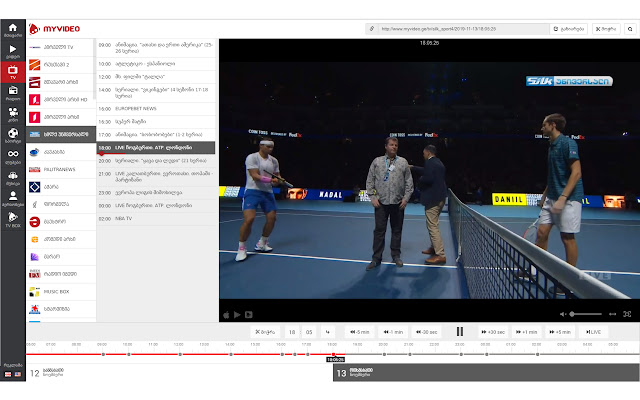Image resolution: width=640 pixels, height=400 pixels.
Task: Open the 02:00 NBA TV program
Action: point(156,218)
